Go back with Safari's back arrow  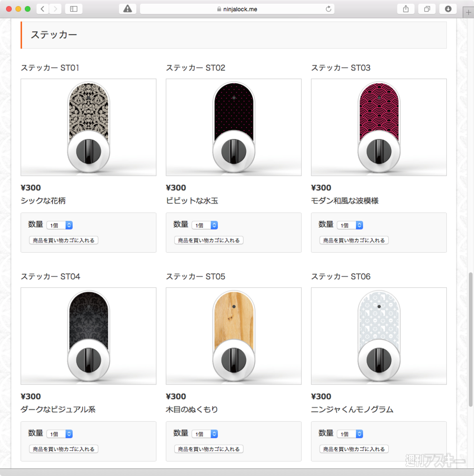point(42,9)
